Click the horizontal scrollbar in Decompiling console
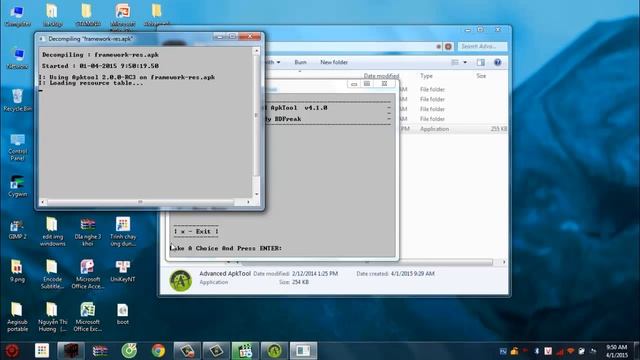Image resolution: width=640 pixels, height=360 pixels. 140,202
